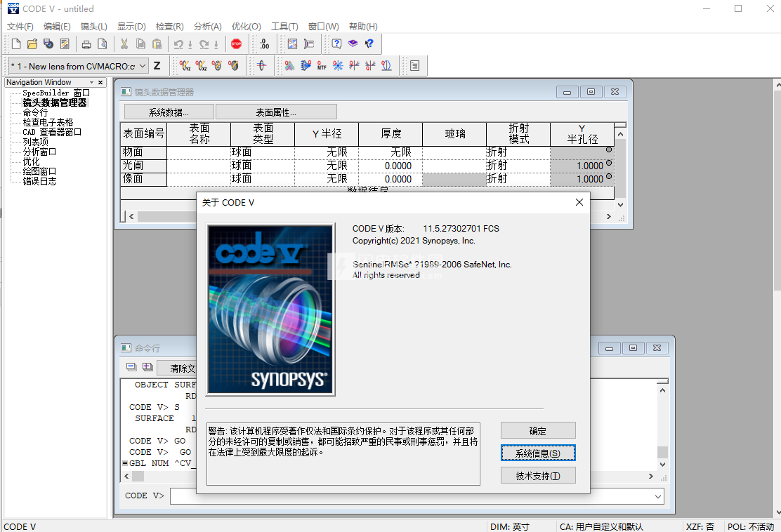The image size is (781, 532).
Task: Open the 优化(O) menu
Action: tap(246, 27)
